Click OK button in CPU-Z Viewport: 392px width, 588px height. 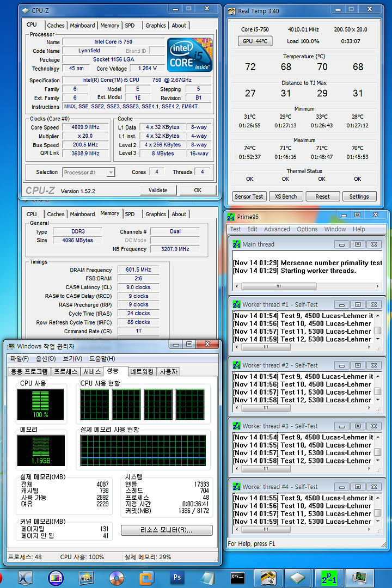tap(198, 190)
